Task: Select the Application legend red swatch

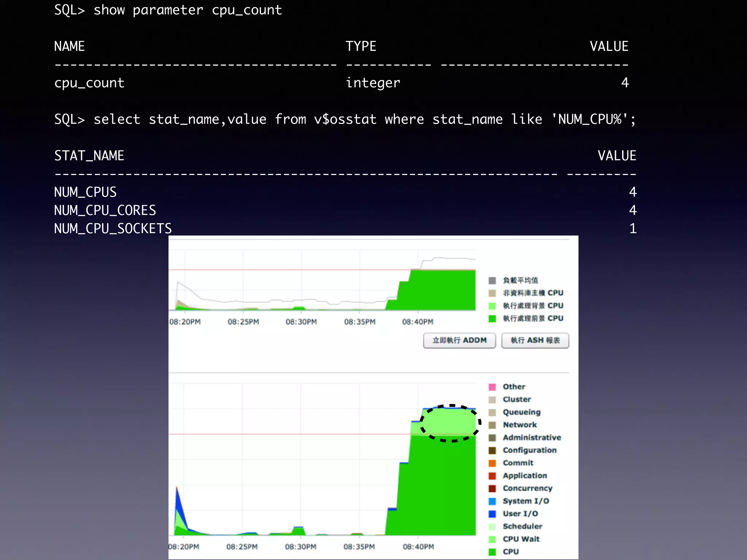Action: pyautogui.click(x=492, y=476)
